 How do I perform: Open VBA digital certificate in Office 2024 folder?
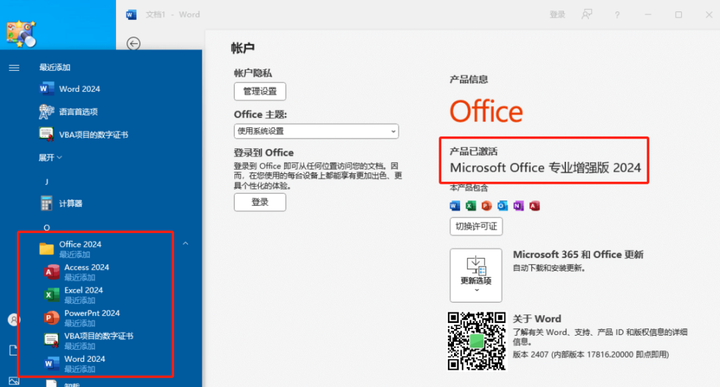click(89, 341)
